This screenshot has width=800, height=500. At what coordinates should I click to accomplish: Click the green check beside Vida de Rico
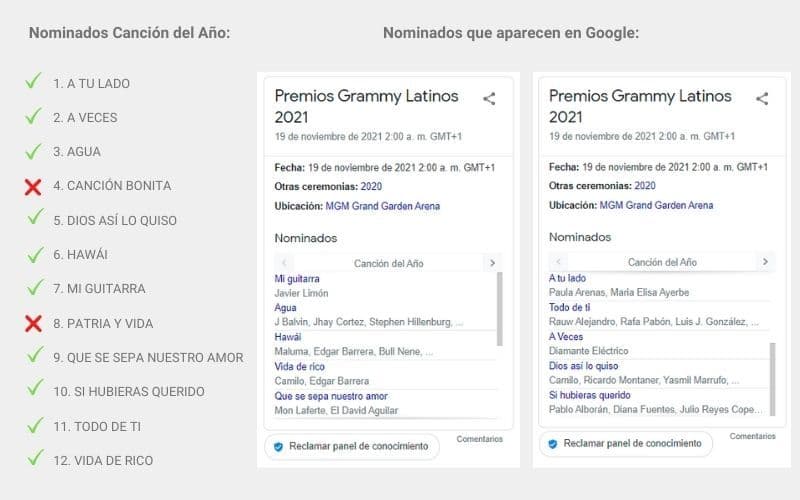[34, 459]
